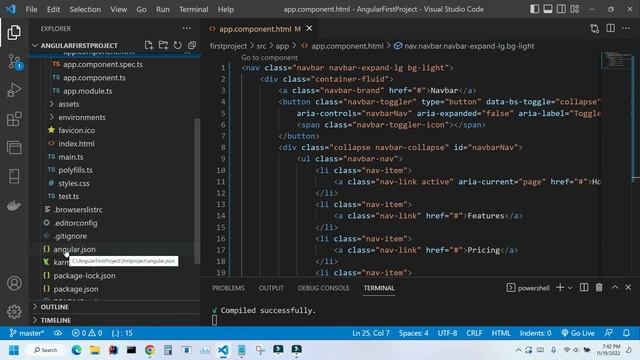The width and height of the screenshot is (640, 360).
Task: Open a new terminal with plus icon
Action: click(x=560, y=287)
